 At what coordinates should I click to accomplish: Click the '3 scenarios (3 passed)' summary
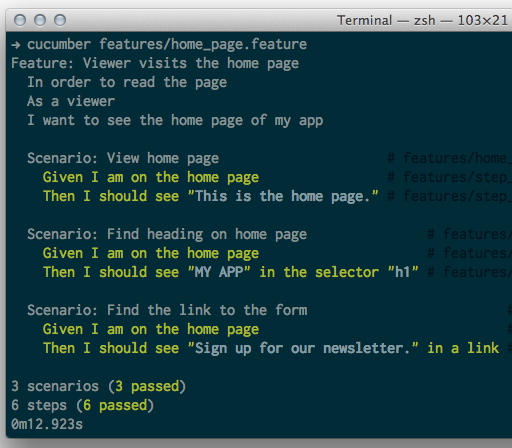[x=99, y=386]
